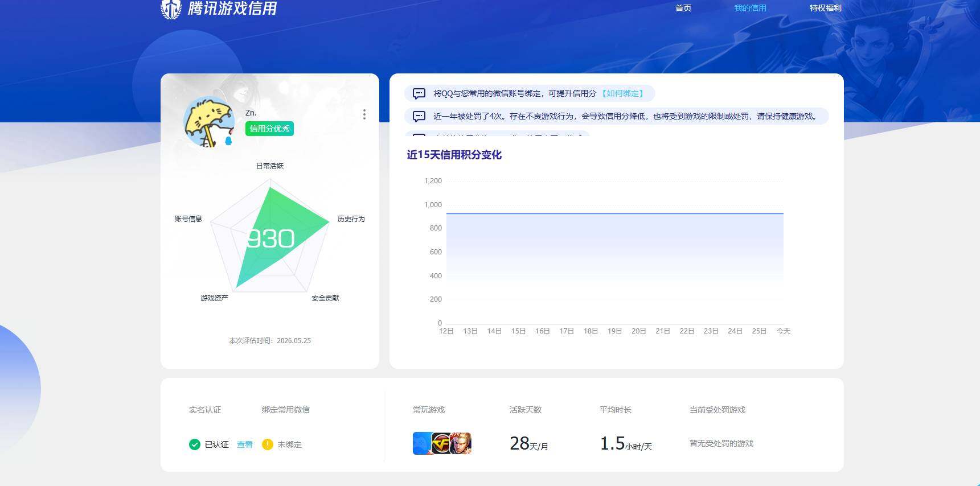Image resolution: width=980 pixels, height=486 pixels.
Task: Click the Tencent Game Credit shield logo
Action: pos(171,9)
